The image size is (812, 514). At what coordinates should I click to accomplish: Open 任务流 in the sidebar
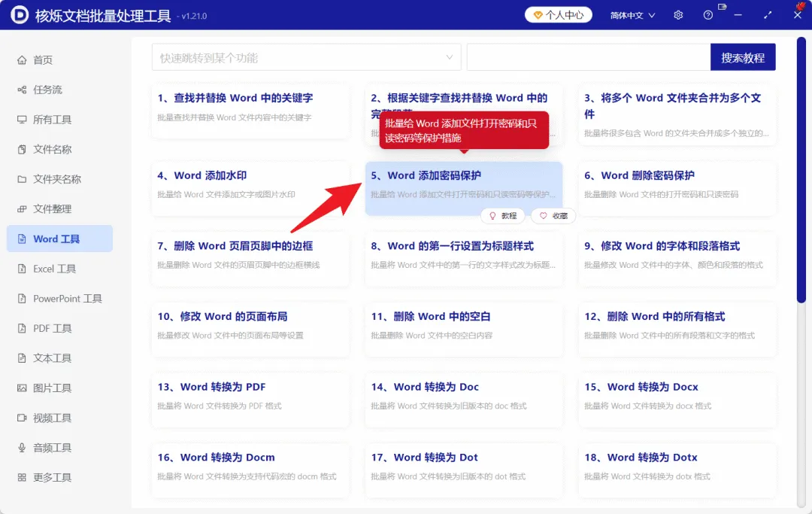coord(59,90)
